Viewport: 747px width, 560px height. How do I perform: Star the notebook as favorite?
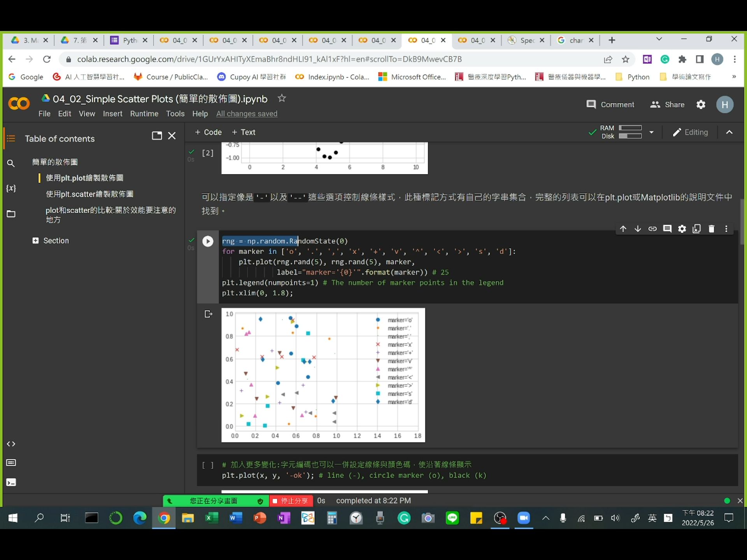tap(282, 98)
